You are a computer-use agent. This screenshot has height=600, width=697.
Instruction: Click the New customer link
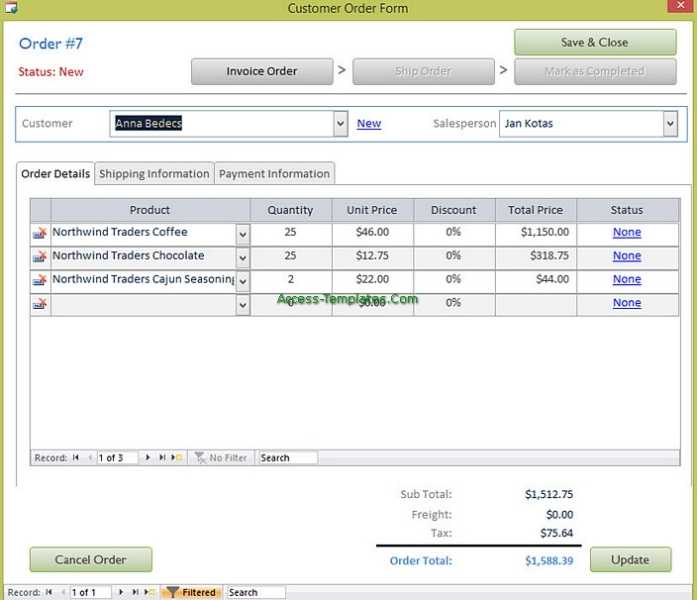(369, 124)
